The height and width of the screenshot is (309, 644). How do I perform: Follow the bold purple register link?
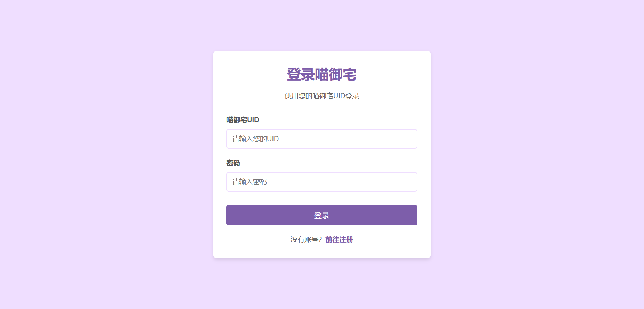pos(339,240)
